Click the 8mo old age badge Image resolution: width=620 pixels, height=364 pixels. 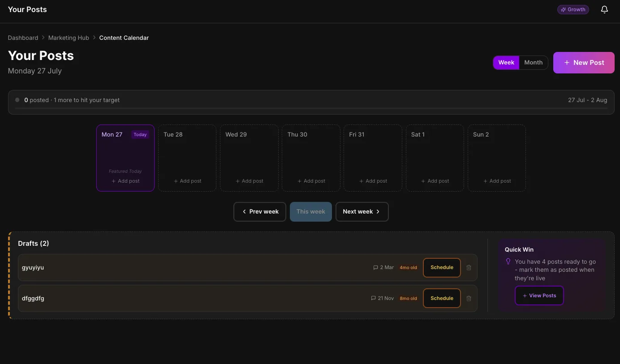coord(409,298)
